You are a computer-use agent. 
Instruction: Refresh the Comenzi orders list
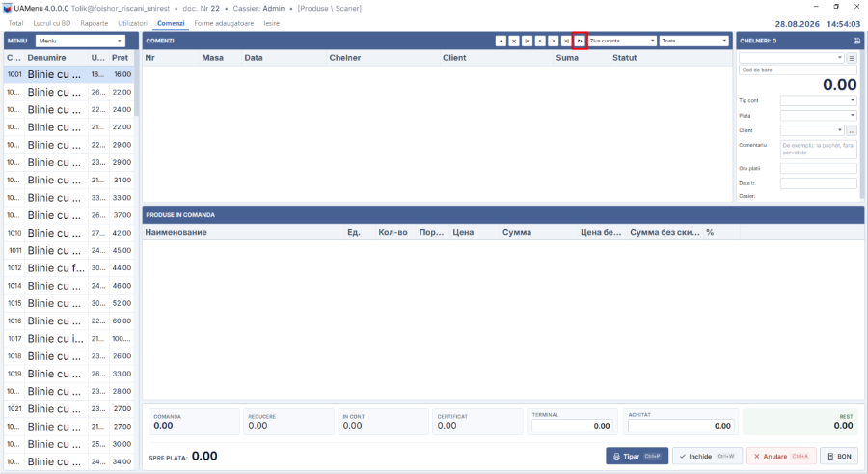(580, 41)
